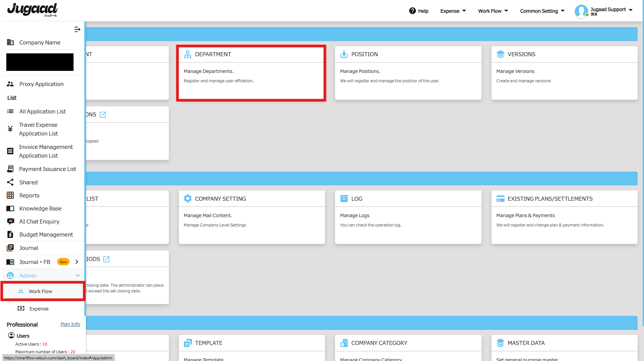Open the MASTER DATA card title

click(526, 343)
